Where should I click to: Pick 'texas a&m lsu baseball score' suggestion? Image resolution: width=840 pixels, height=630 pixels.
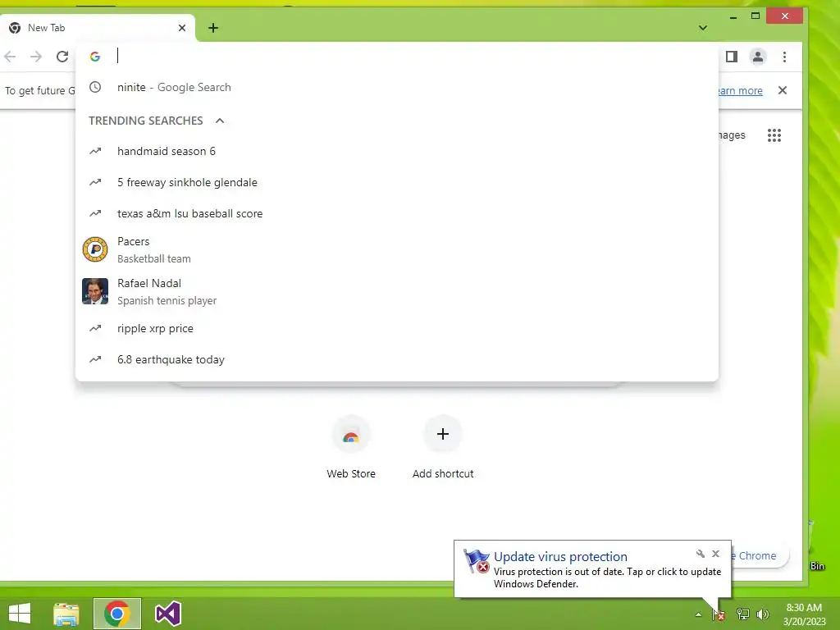397,213
